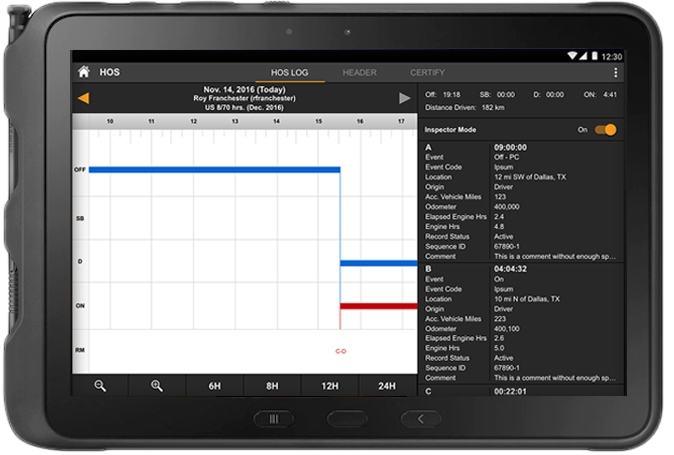Viewport: 674px width, 455px height.
Task: Tap the ON: 4:41 total
Action: tap(600, 95)
